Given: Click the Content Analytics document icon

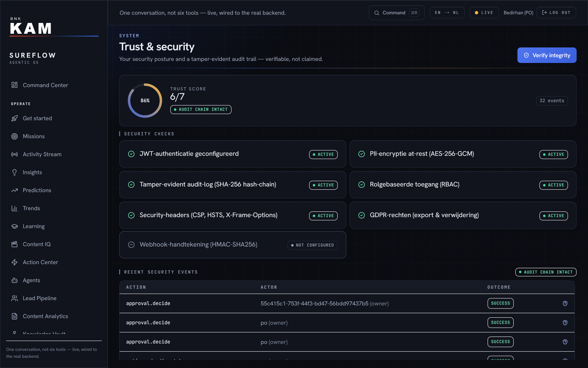Looking at the screenshot, I should [x=14, y=316].
